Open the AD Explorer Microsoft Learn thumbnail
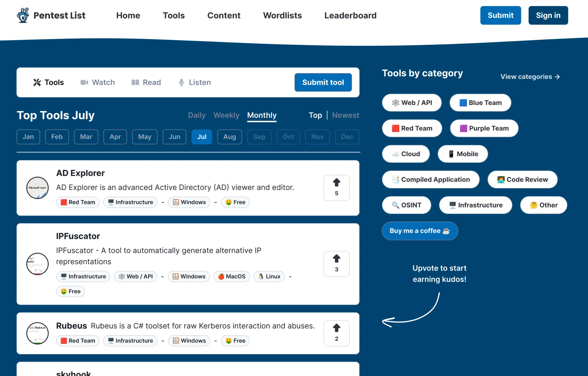The width and height of the screenshot is (588, 376). coord(37,188)
